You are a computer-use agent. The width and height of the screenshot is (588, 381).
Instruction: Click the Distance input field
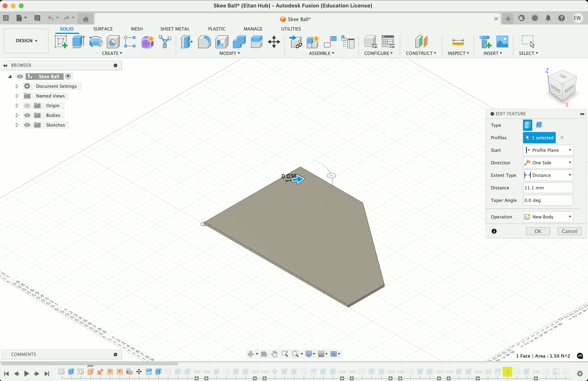[x=548, y=188]
